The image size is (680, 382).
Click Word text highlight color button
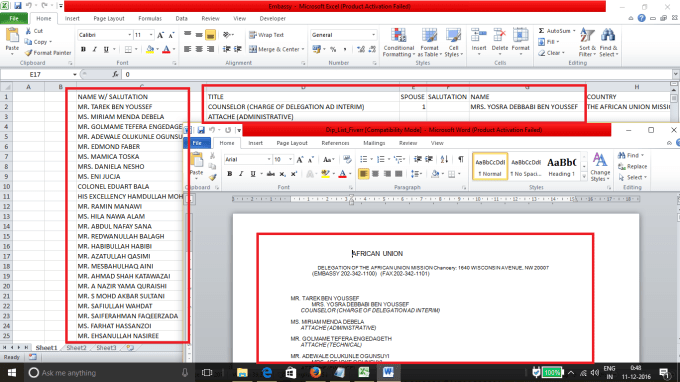click(325, 174)
